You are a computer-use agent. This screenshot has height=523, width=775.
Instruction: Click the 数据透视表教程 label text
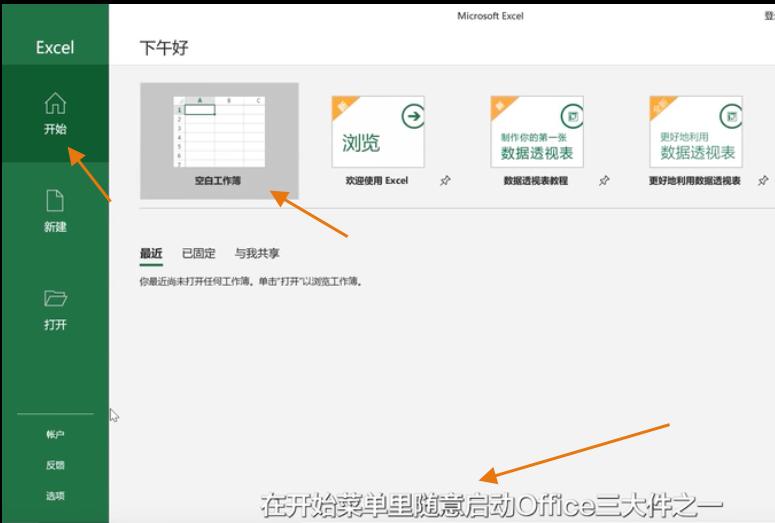[536, 180]
